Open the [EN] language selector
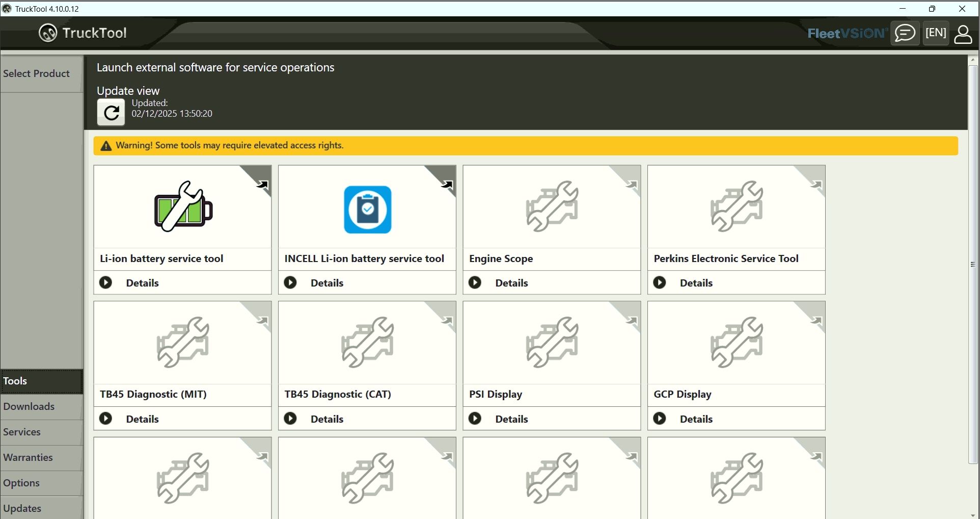The height and width of the screenshot is (519, 980). [936, 33]
